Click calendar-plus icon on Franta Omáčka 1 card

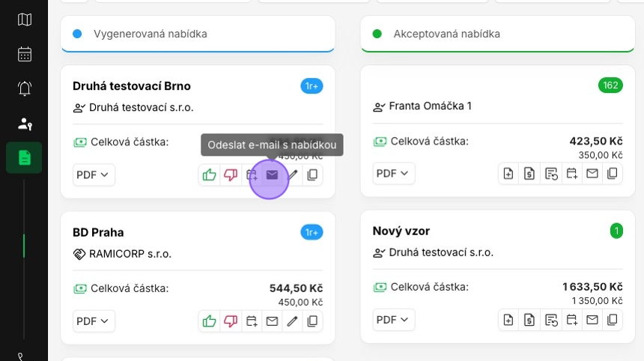[x=572, y=174]
